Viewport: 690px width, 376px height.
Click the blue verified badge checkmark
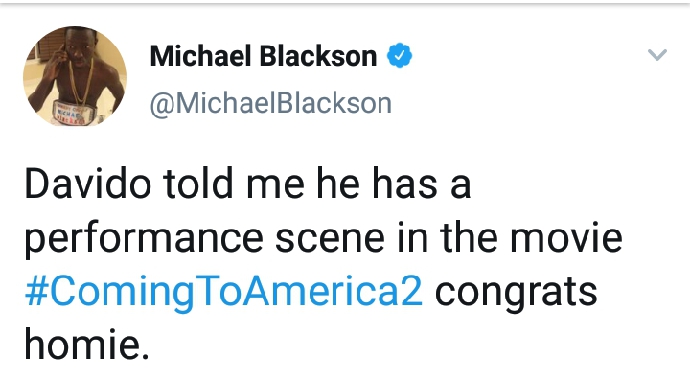click(x=400, y=55)
